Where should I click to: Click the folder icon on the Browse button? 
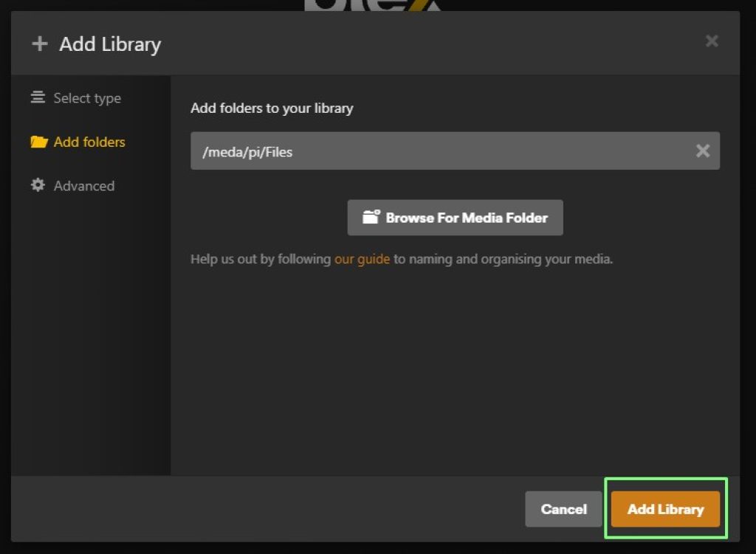tap(371, 218)
